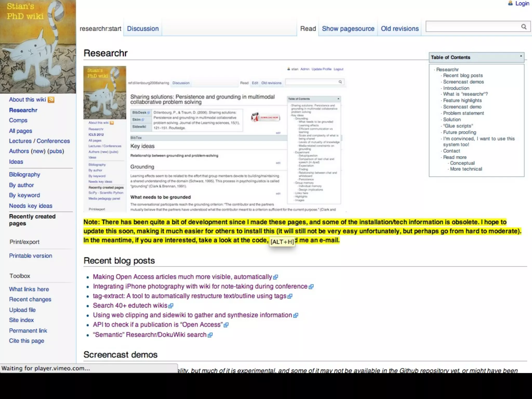Click the Researchr screenshot thumbnail image
532x399 pixels.
pyautogui.click(x=215, y=139)
